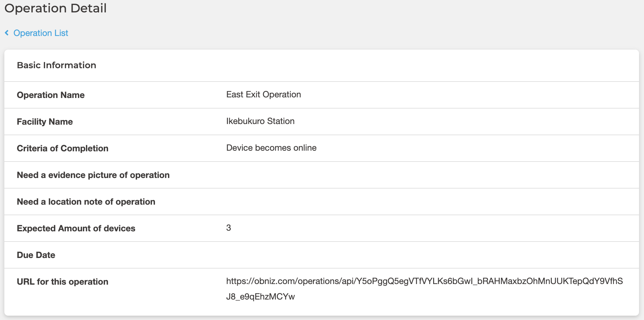Click the back chevron beside Operation List
This screenshot has width=644, height=320.
pyautogui.click(x=7, y=33)
